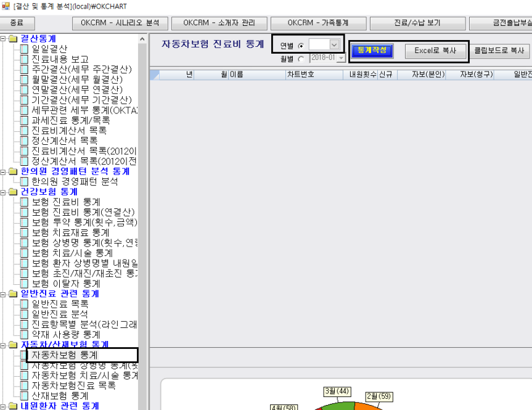This screenshot has height=410, width=532.
Task: Open OKCRM - 시나리오 분석
Action: click(x=120, y=23)
